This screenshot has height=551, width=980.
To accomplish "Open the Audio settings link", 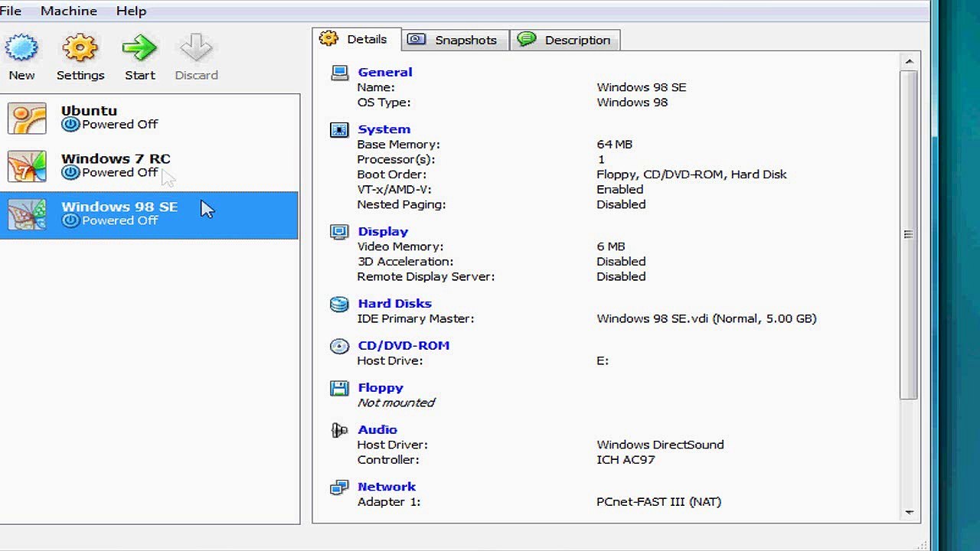I will [377, 430].
